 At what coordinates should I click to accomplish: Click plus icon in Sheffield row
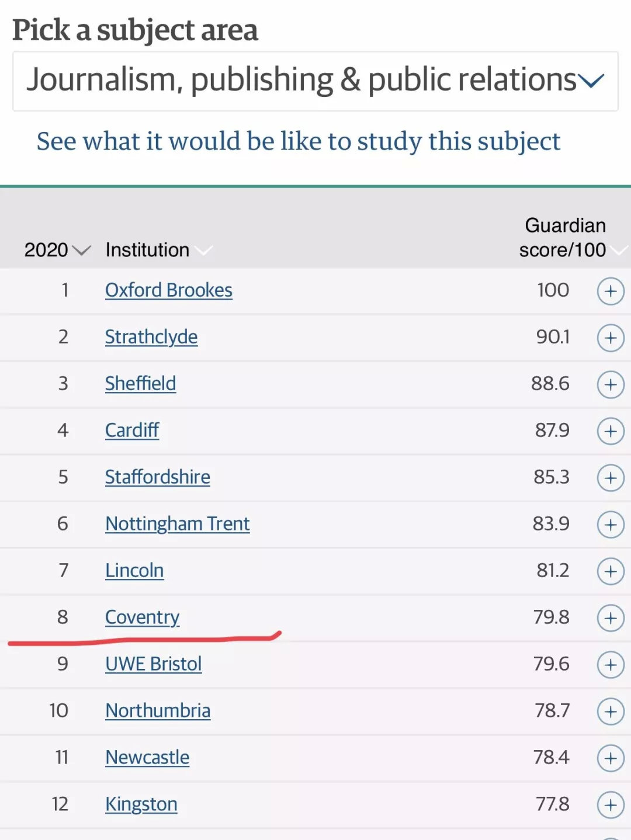pos(611,384)
